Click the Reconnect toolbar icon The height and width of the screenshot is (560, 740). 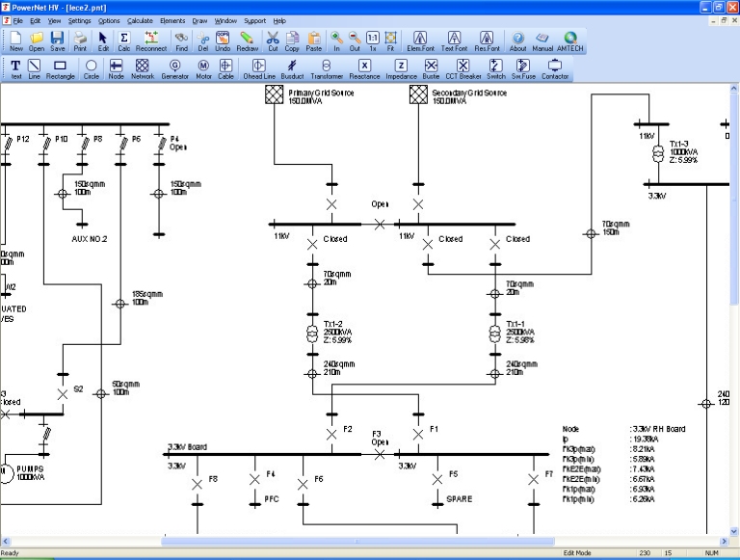pyautogui.click(x=151, y=41)
